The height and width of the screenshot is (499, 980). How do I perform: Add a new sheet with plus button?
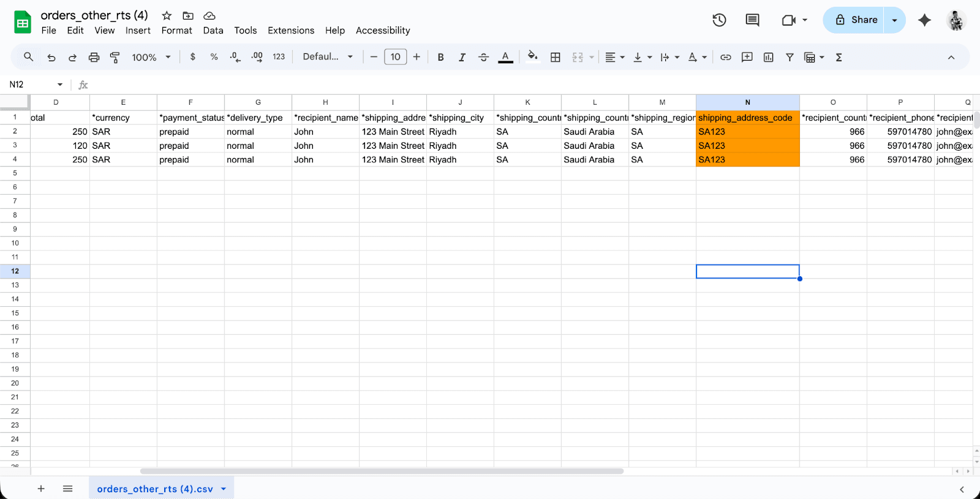pyautogui.click(x=41, y=489)
